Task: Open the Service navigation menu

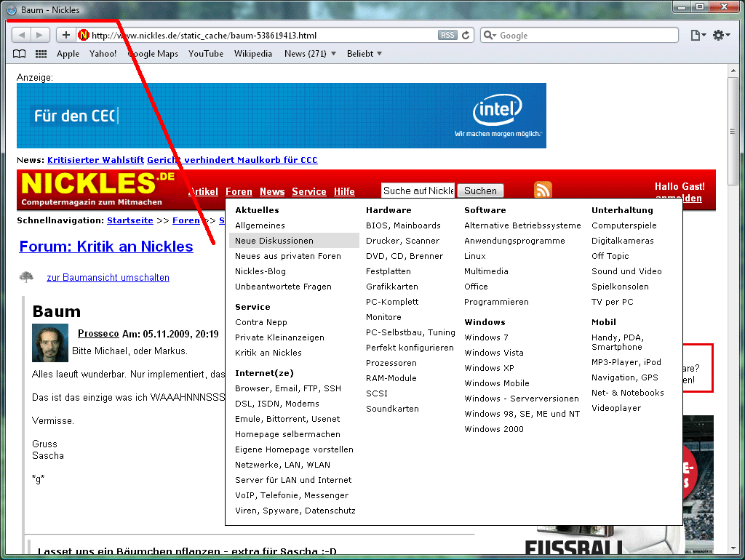Action: pos(309,191)
